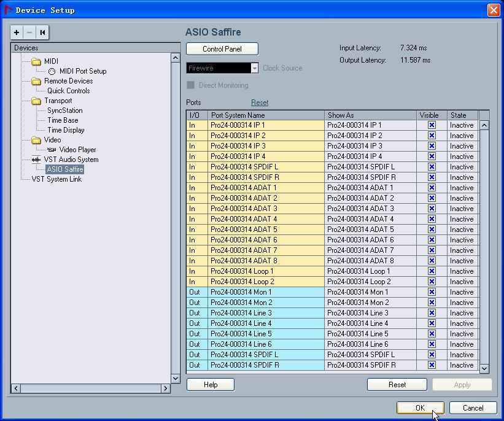
Task: Edit Show As name for input IP 2
Action: [x=370, y=136]
